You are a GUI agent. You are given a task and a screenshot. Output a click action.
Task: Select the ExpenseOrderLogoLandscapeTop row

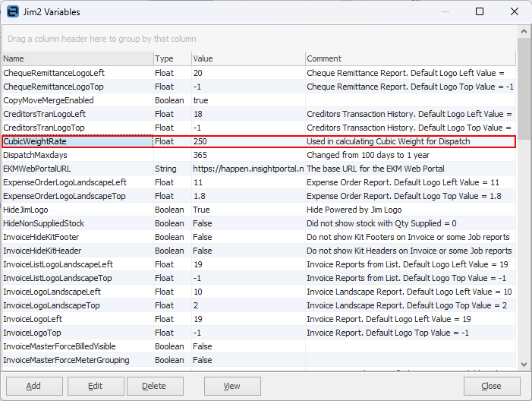[259, 196]
